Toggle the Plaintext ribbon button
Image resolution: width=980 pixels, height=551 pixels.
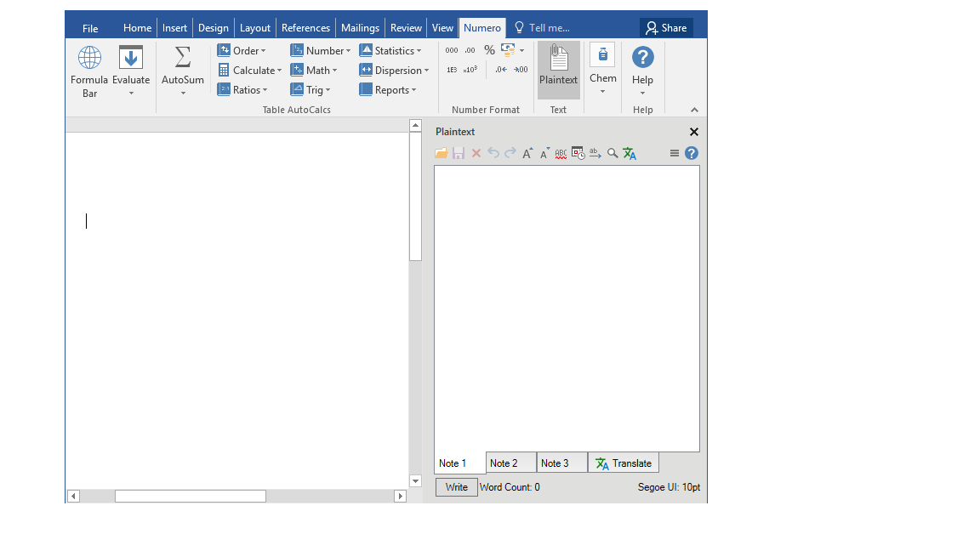(558, 68)
